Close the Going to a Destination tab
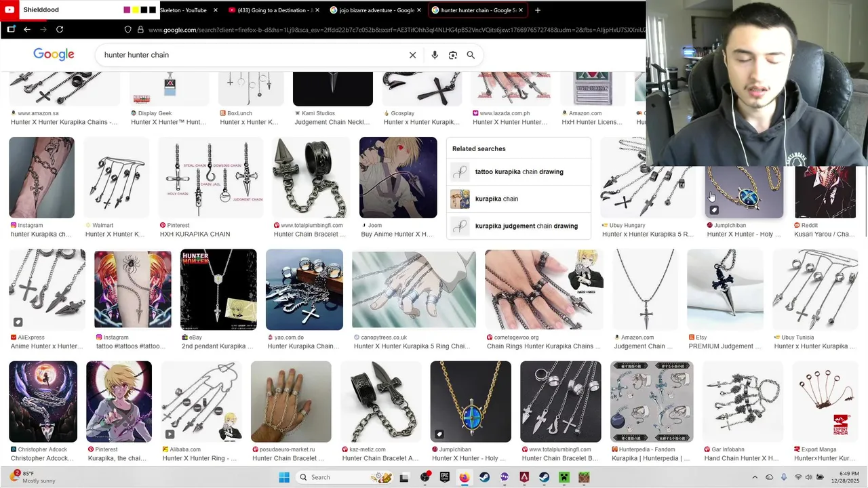 317,10
